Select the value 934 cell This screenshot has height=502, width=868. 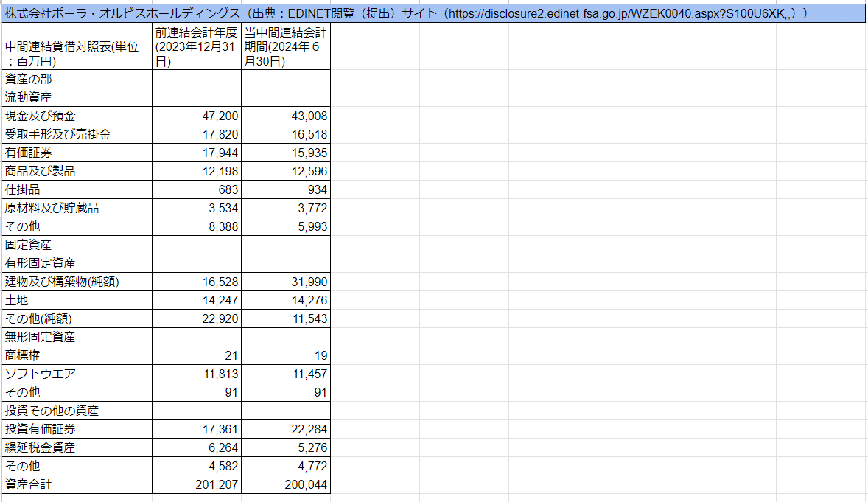coord(286,189)
